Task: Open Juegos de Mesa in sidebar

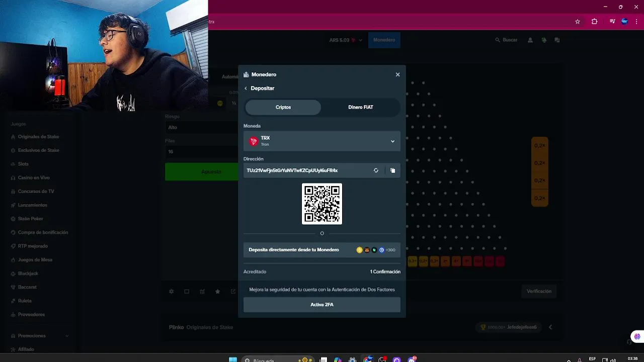Action: (35, 260)
